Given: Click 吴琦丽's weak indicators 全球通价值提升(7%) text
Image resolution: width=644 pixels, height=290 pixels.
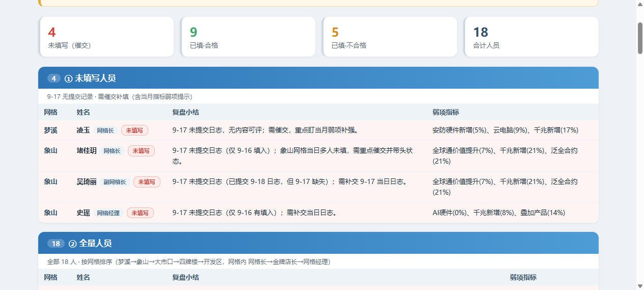Looking at the screenshot, I should [x=463, y=181].
